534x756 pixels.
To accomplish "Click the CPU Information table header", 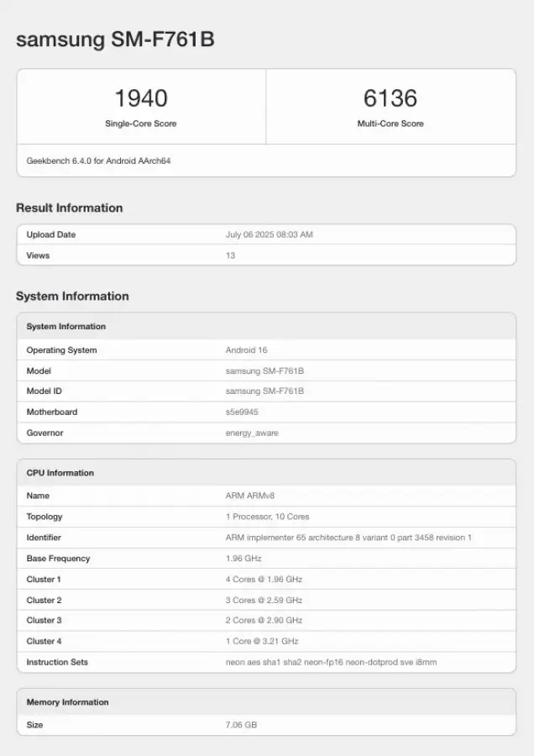I will pos(266,473).
